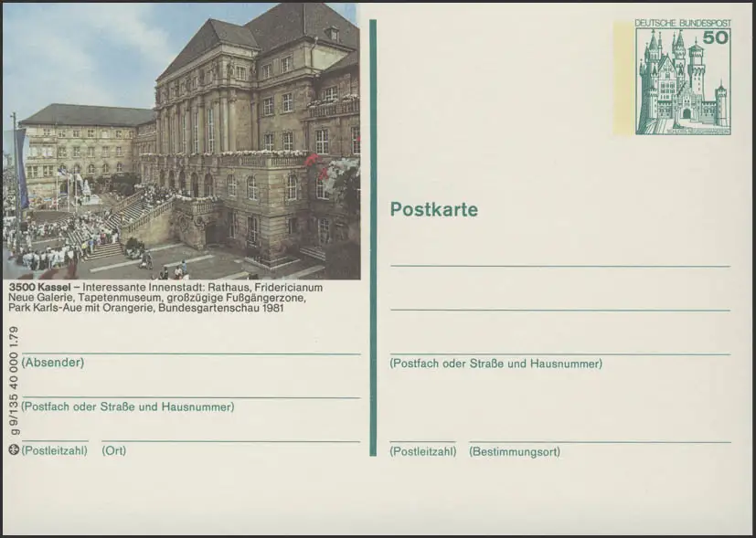Click the (Bestimmungsort) label

[x=514, y=451]
